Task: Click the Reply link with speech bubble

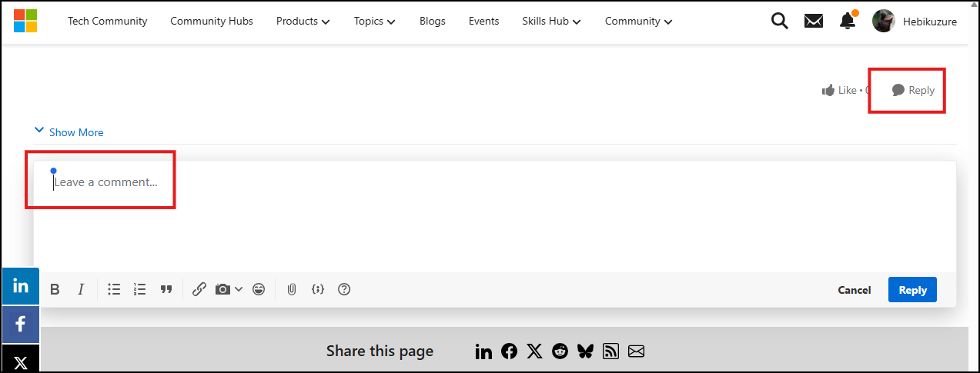Action: (913, 90)
